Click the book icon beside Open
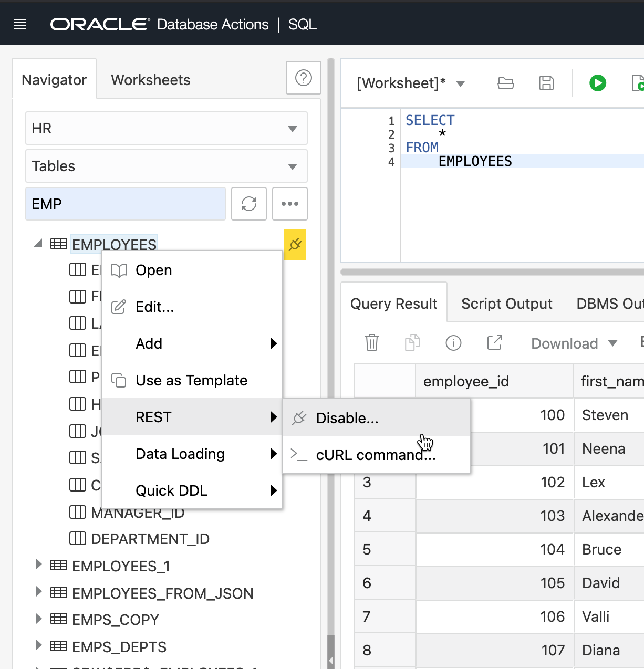The height and width of the screenshot is (669, 644). point(120,270)
